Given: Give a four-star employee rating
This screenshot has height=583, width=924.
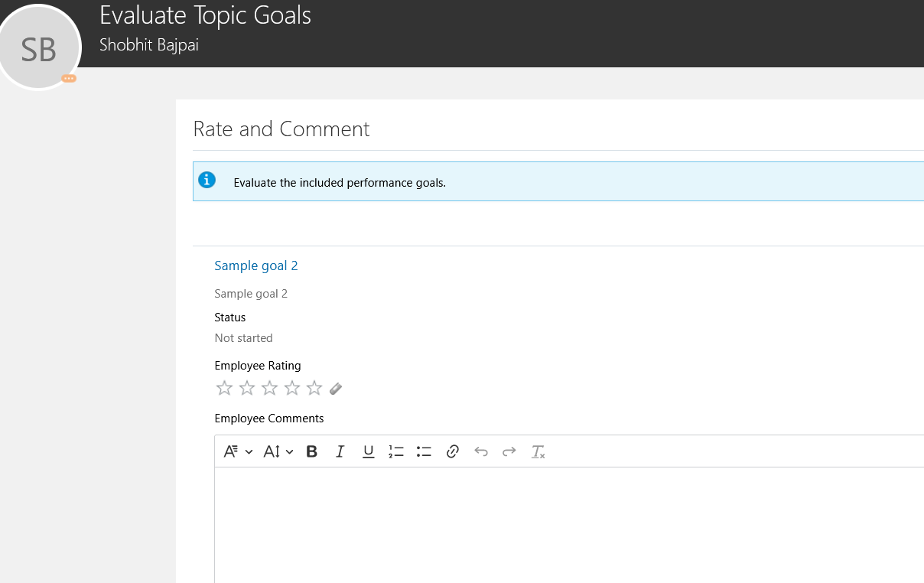Looking at the screenshot, I should [292, 388].
